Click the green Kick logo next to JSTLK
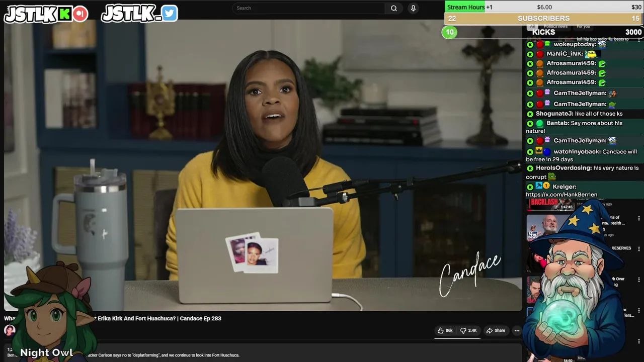 [64, 14]
